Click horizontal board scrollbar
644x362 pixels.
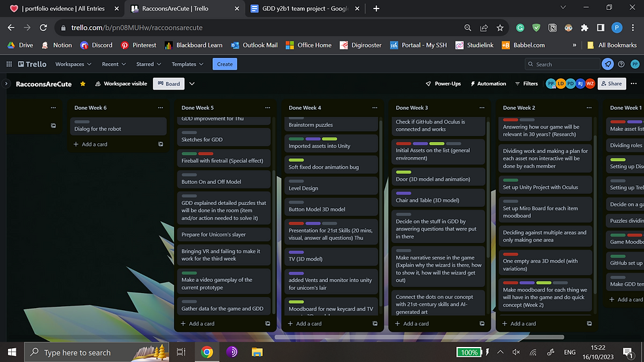[x=419, y=337]
